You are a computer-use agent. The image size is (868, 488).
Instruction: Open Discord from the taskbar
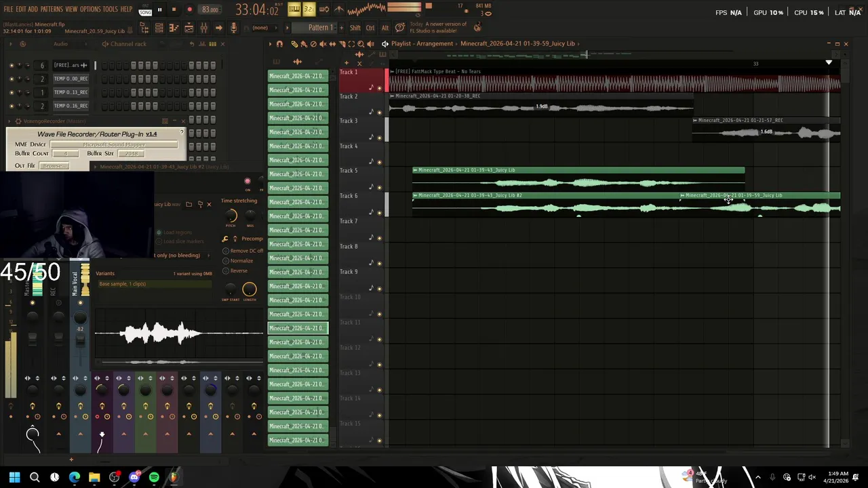tap(134, 477)
